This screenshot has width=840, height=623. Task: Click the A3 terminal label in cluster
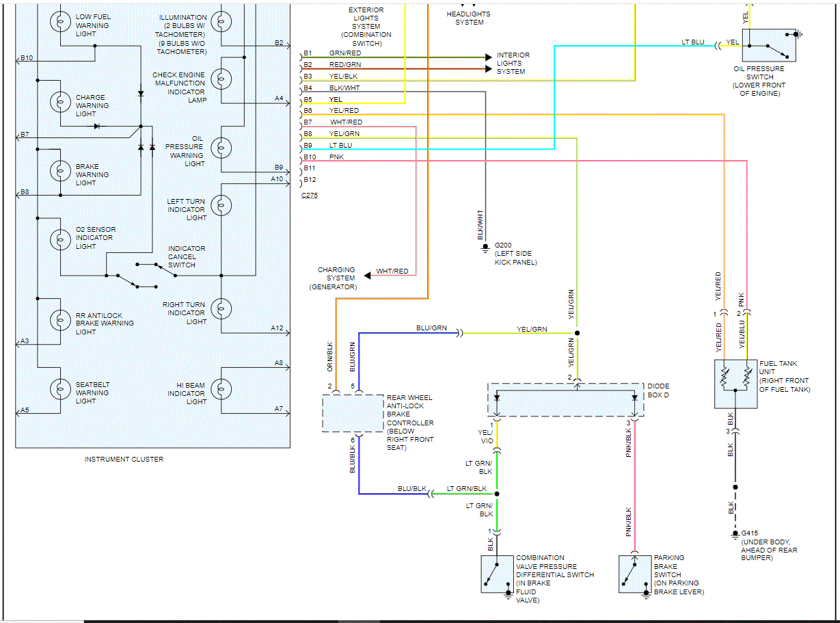pos(25,341)
